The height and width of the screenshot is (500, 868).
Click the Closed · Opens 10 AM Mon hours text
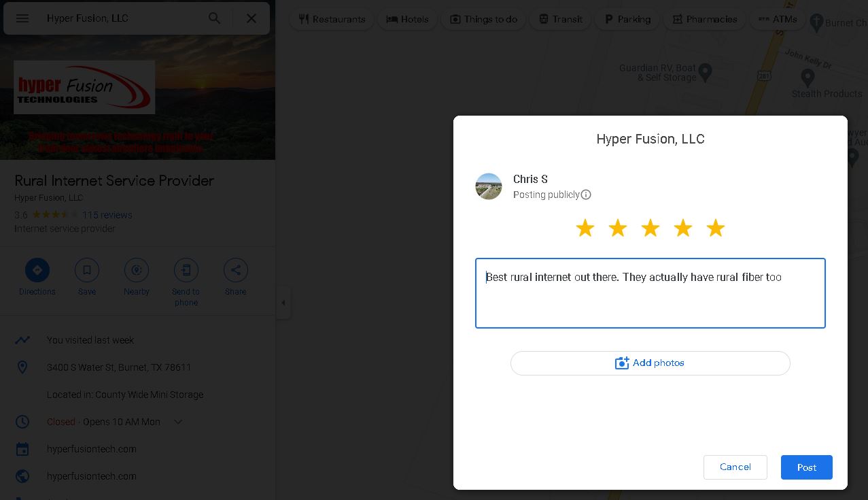point(103,422)
